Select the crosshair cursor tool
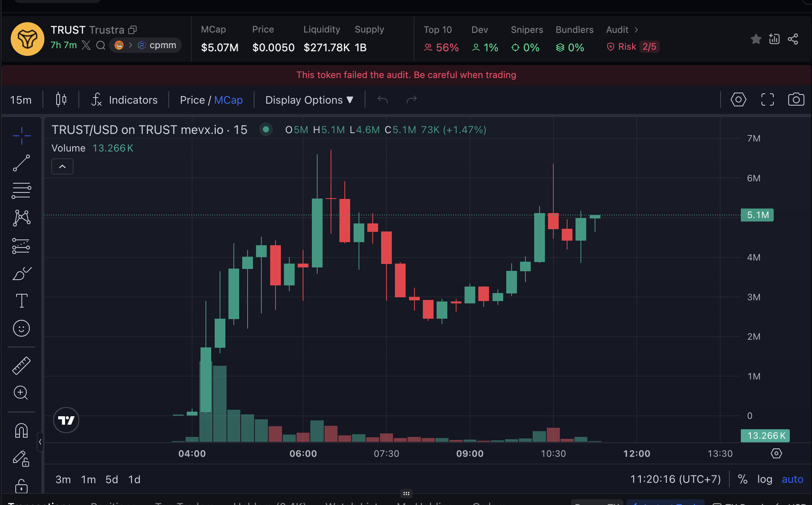Viewport: 812px width, 505px height. click(21, 135)
